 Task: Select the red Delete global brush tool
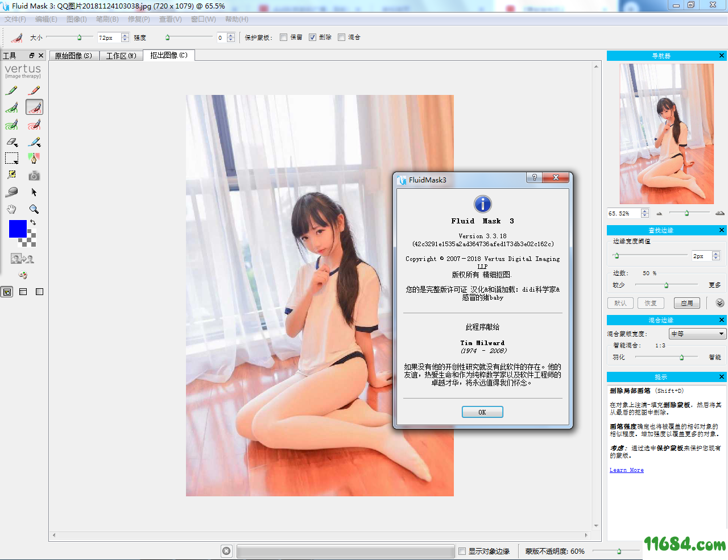34,125
